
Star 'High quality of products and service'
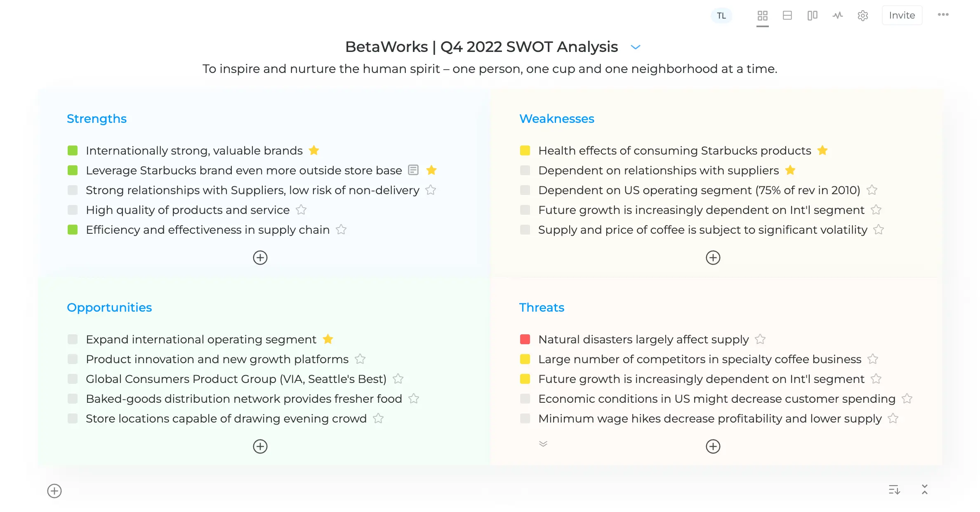(301, 210)
